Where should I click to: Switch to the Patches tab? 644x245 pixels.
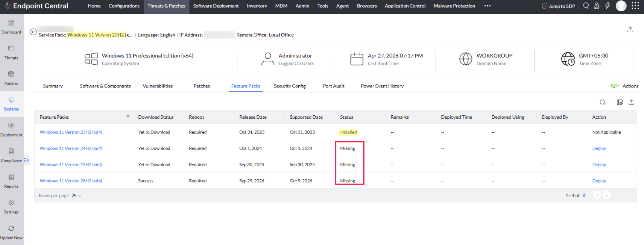pyautogui.click(x=202, y=86)
